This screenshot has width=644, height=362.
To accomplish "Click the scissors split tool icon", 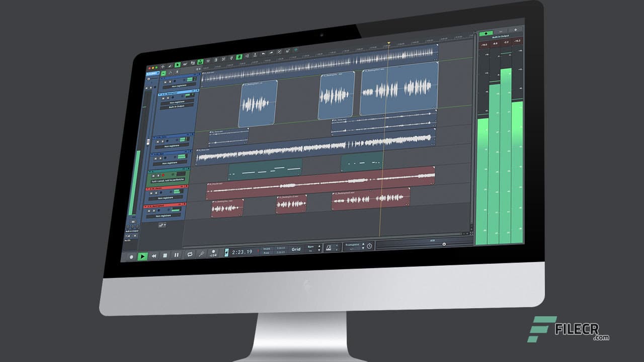I will [x=231, y=58].
